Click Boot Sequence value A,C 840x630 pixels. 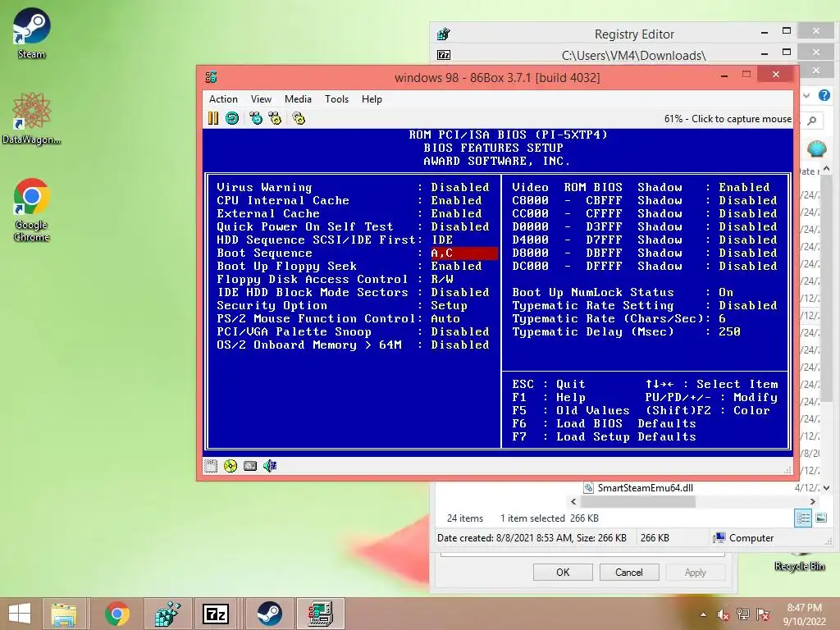click(464, 253)
